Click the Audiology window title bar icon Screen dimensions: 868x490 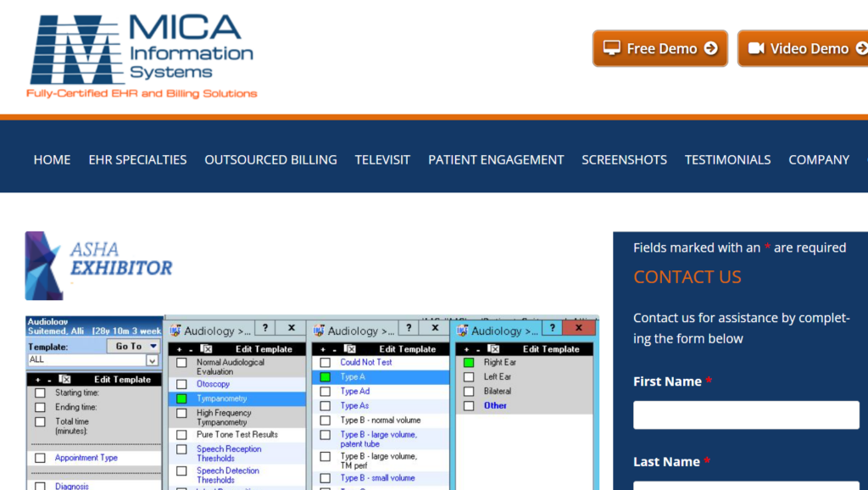175,330
